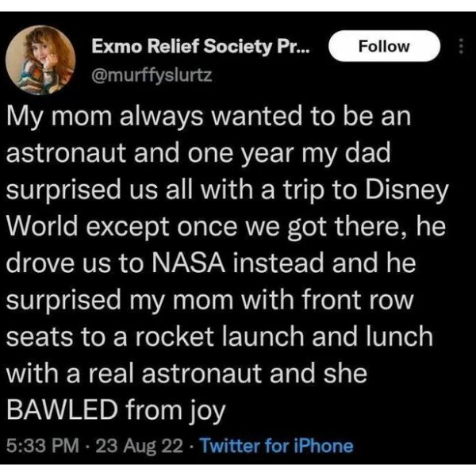This screenshot has width=476, height=476.
Task: Click the phrase 'real astronaut' in the tweet
Action: click(175, 374)
